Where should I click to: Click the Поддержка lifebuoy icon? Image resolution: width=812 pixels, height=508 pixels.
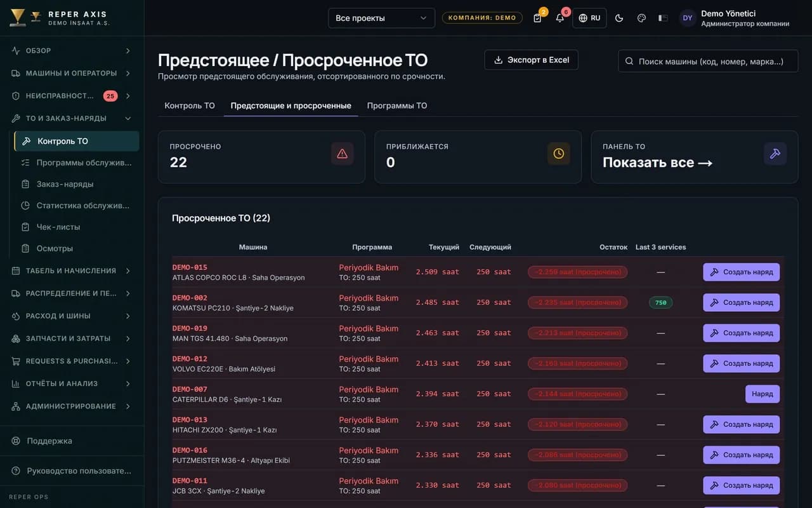coord(16,441)
